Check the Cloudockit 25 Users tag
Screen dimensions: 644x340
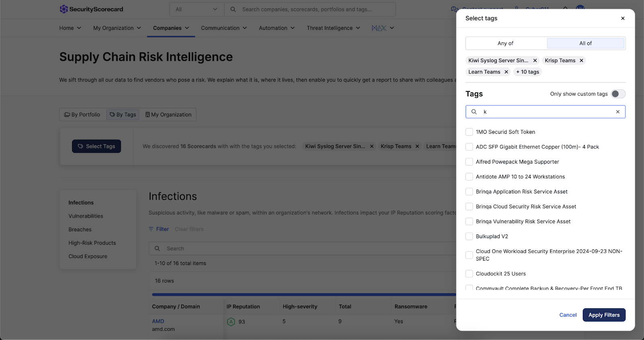point(469,274)
